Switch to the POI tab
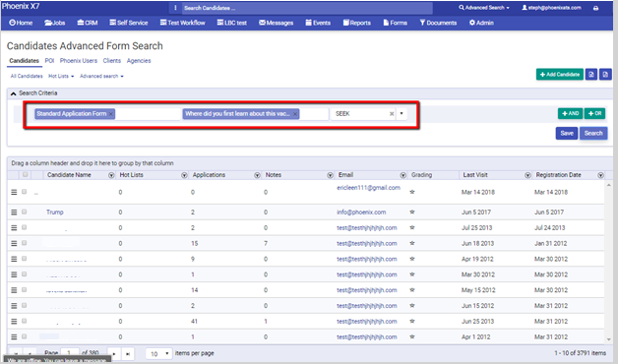618x364 pixels. (x=49, y=61)
